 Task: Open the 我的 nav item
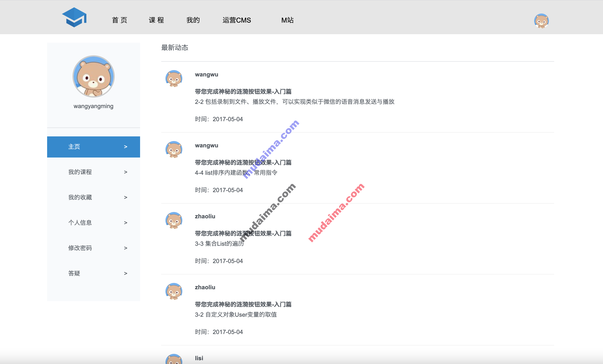(x=193, y=20)
